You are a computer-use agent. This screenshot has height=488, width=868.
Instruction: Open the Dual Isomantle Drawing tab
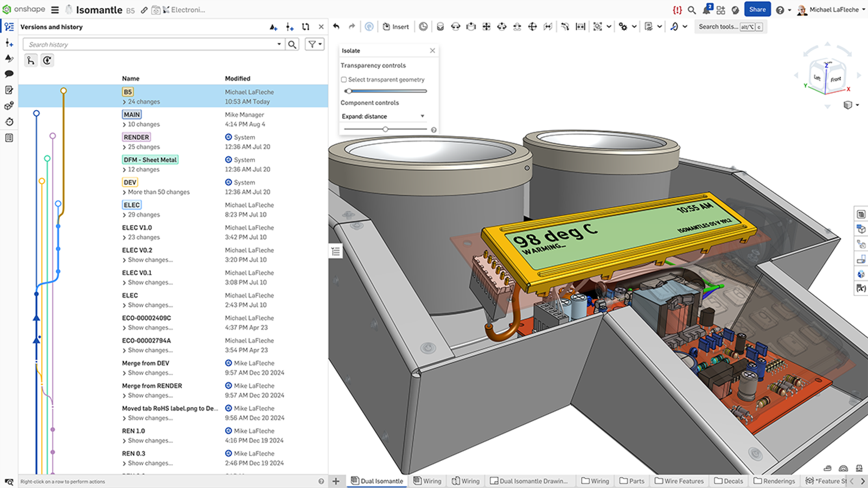click(529, 481)
